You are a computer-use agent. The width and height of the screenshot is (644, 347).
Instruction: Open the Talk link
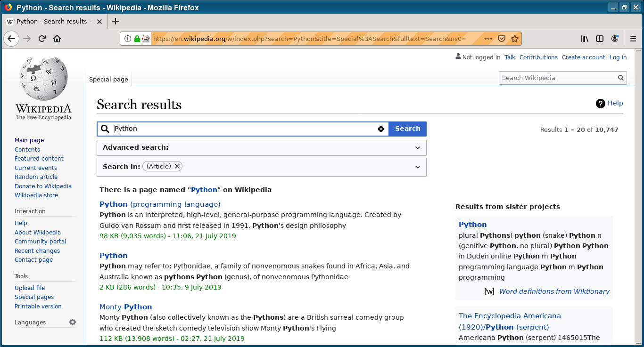(510, 57)
